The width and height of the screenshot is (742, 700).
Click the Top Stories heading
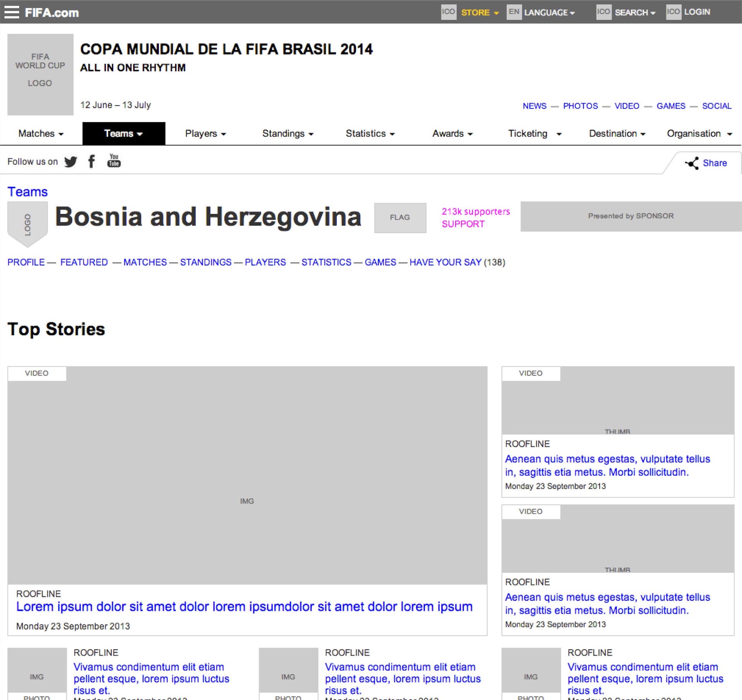click(56, 330)
